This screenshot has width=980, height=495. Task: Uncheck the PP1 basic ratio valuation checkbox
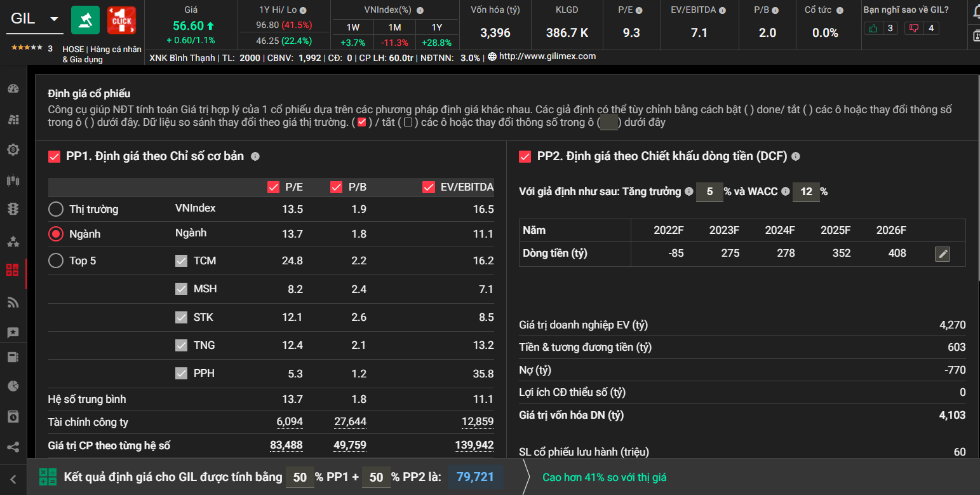click(55, 156)
